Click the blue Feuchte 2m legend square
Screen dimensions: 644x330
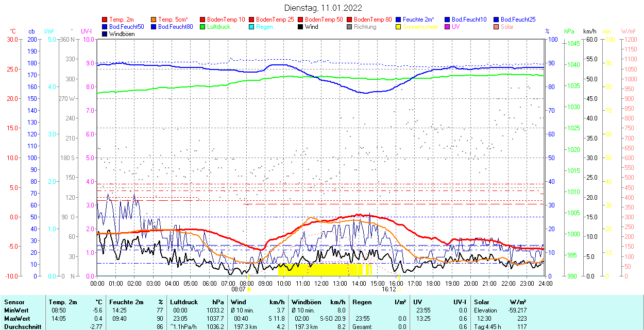[398, 20]
